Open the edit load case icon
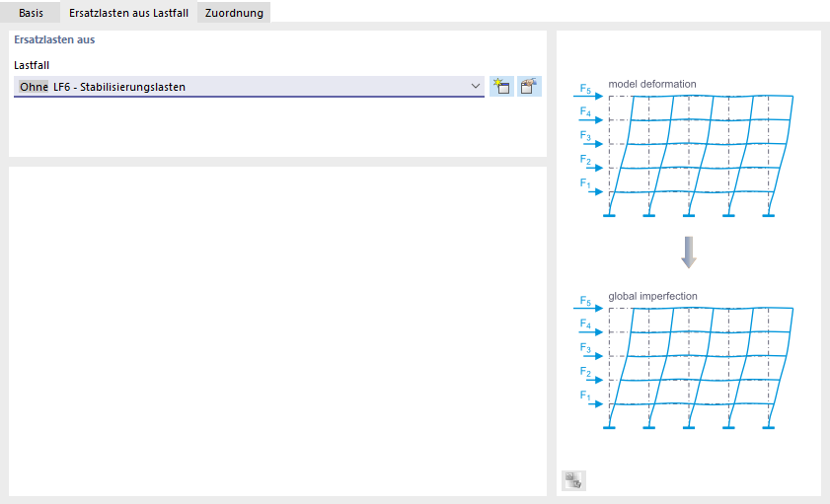This screenshot has width=830, height=504. pyautogui.click(x=530, y=86)
